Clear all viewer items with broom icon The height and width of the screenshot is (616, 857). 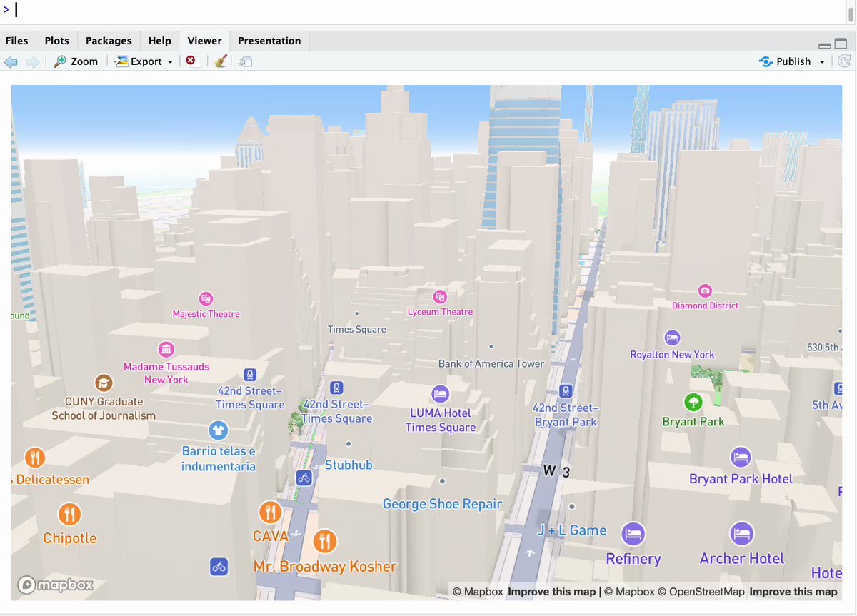click(x=221, y=61)
